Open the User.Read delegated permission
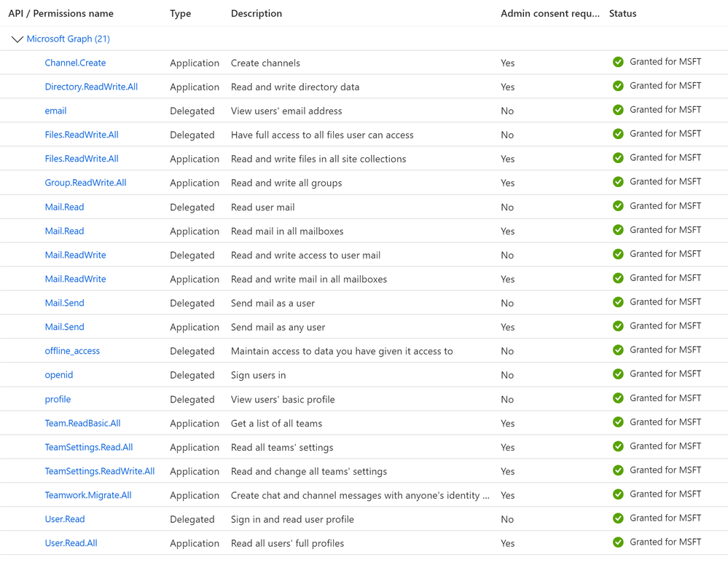Screen dimensions: 728x565 (64, 520)
